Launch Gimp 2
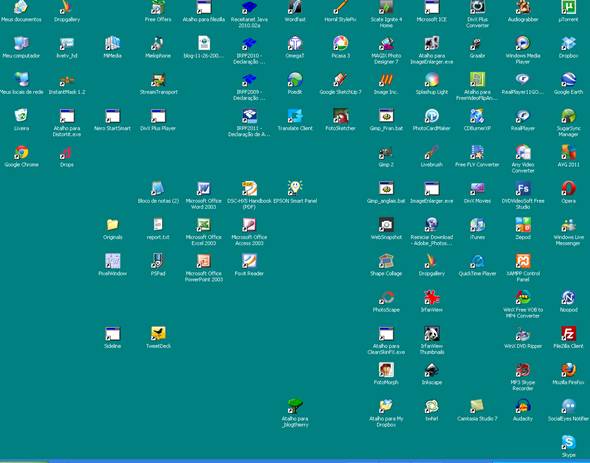Image resolution: width=590 pixels, height=463 pixels. coord(386,152)
